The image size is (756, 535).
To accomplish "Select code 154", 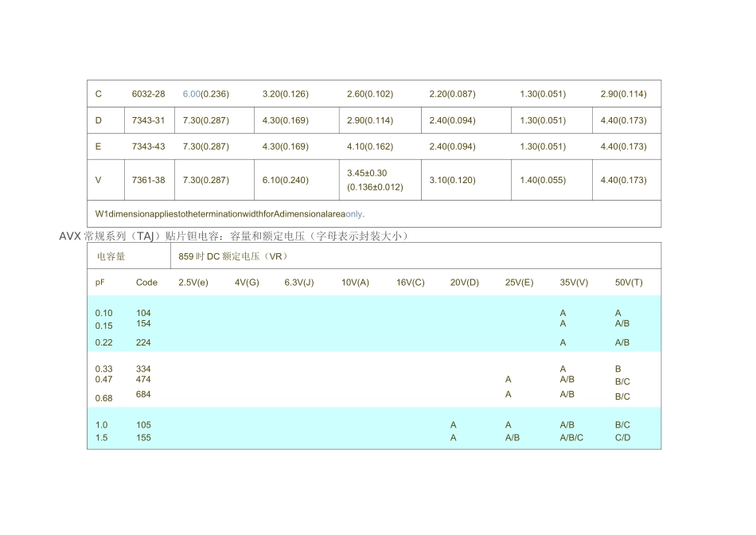I will coord(143,324).
